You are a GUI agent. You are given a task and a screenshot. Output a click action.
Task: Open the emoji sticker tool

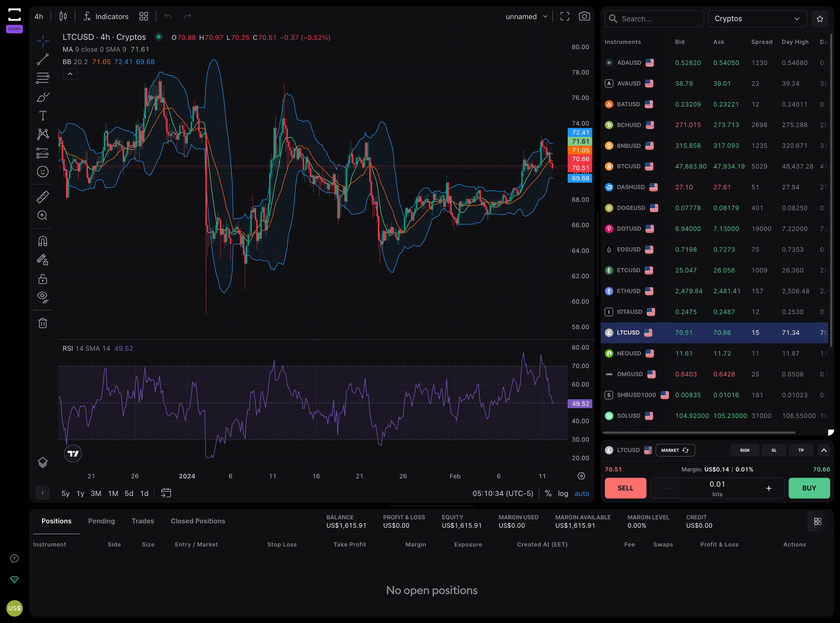click(x=42, y=172)
